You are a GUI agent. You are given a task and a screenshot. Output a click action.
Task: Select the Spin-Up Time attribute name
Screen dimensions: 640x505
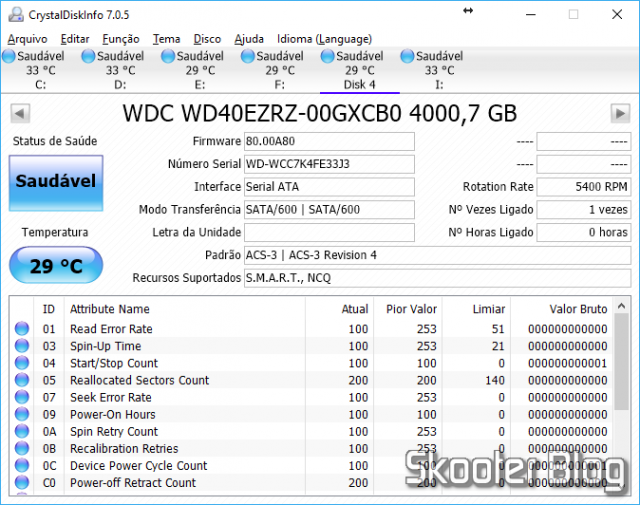[106, 346]
